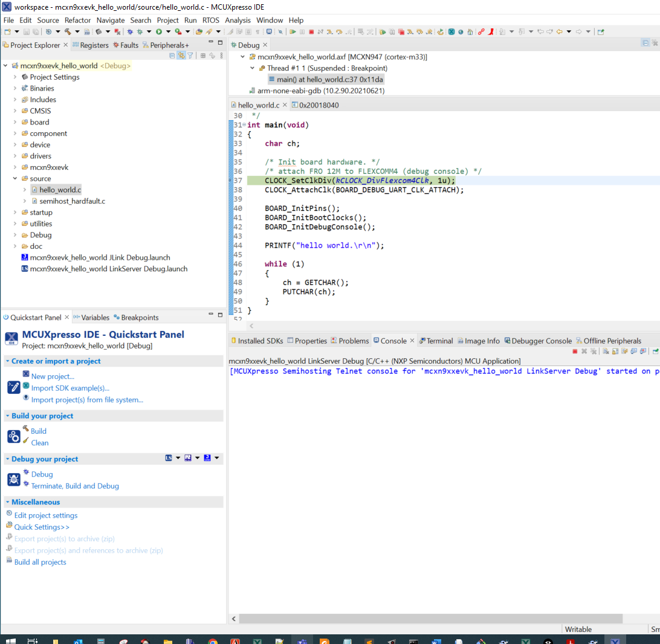Screen dimensions: 660x644
Task: Click the filter icon in Project Explorer
Action: 190,56
